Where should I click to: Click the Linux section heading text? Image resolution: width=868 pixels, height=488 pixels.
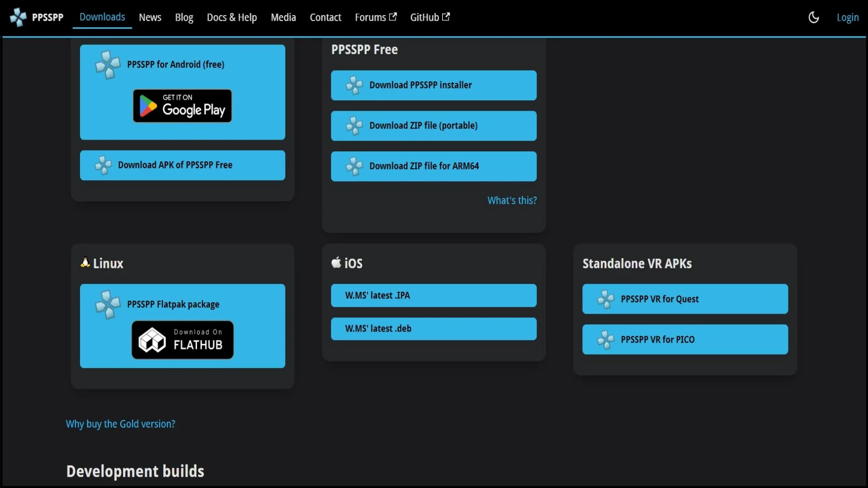click(108, 264)
